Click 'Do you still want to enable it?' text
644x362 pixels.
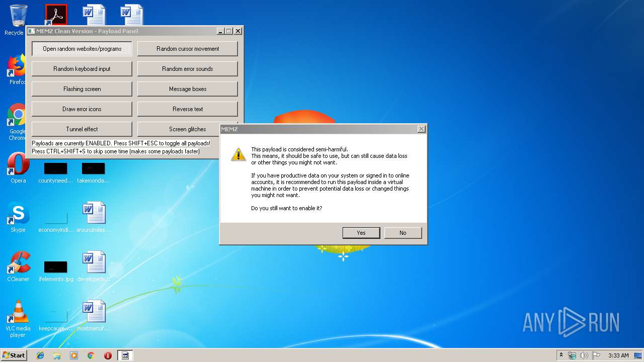pos(287,208)
